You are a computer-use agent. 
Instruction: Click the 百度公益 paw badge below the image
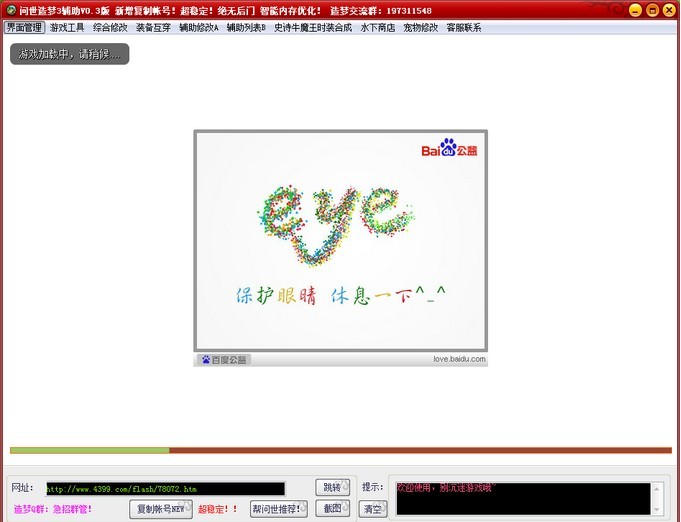pos(225,359)
